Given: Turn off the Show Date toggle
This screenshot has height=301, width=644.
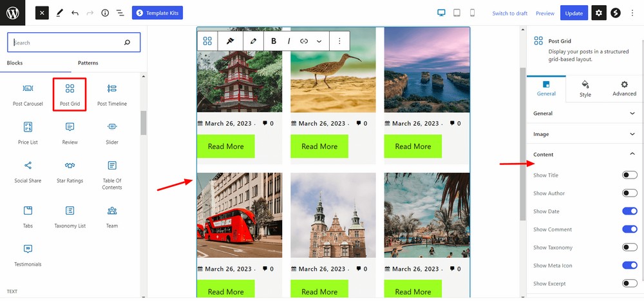Looking at the screenshot, I should point(629,211).
